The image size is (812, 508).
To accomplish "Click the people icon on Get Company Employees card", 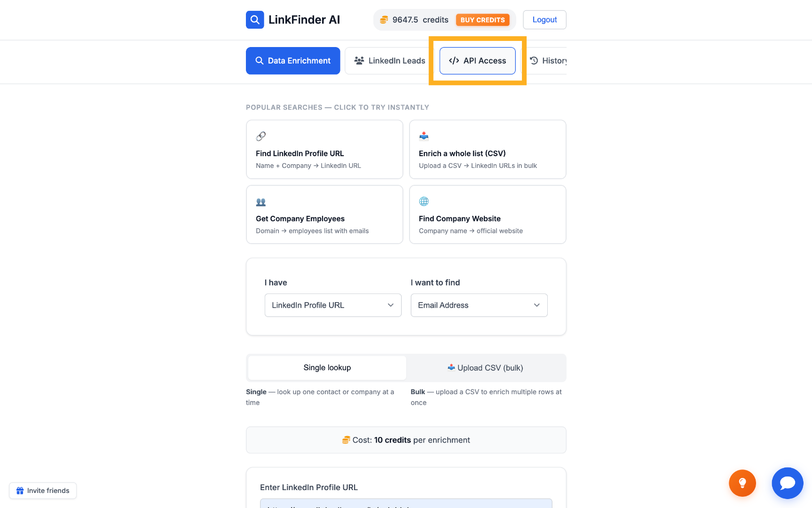I will coord(261,202).
